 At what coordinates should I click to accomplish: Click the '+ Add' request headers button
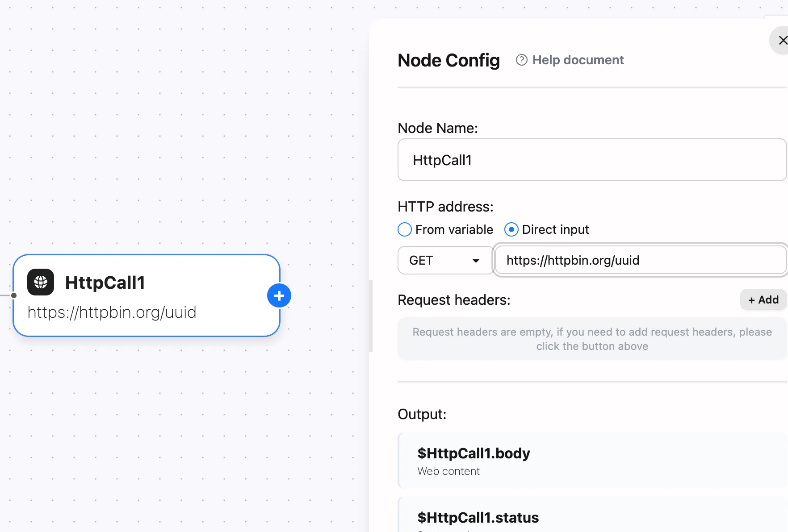(763, 299)
